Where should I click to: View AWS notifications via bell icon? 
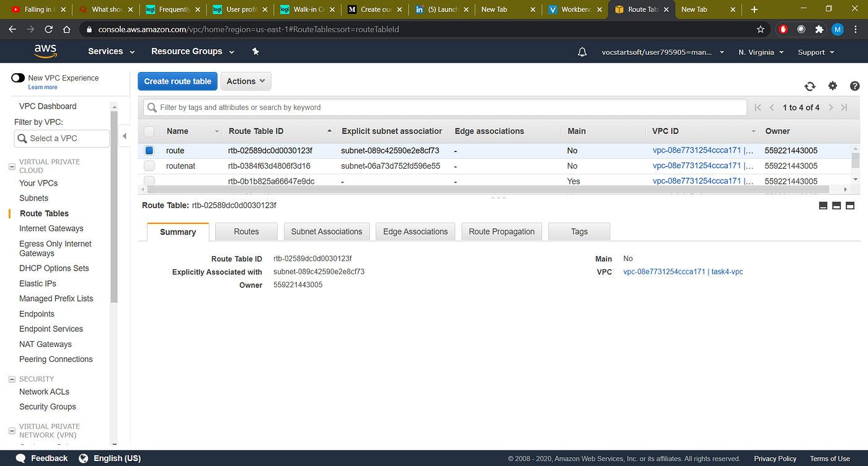point(582,52)
